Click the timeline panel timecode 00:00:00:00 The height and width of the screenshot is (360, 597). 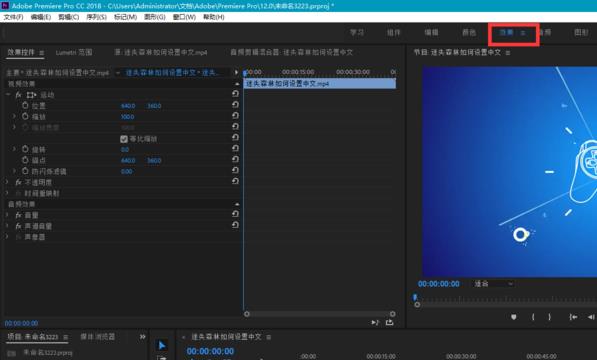click(x=210, y=351)
